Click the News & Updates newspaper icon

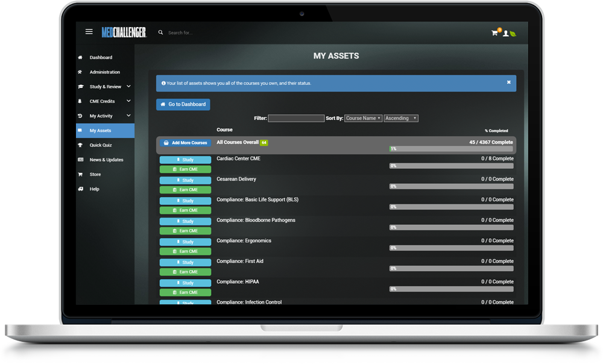coord(80,160)
